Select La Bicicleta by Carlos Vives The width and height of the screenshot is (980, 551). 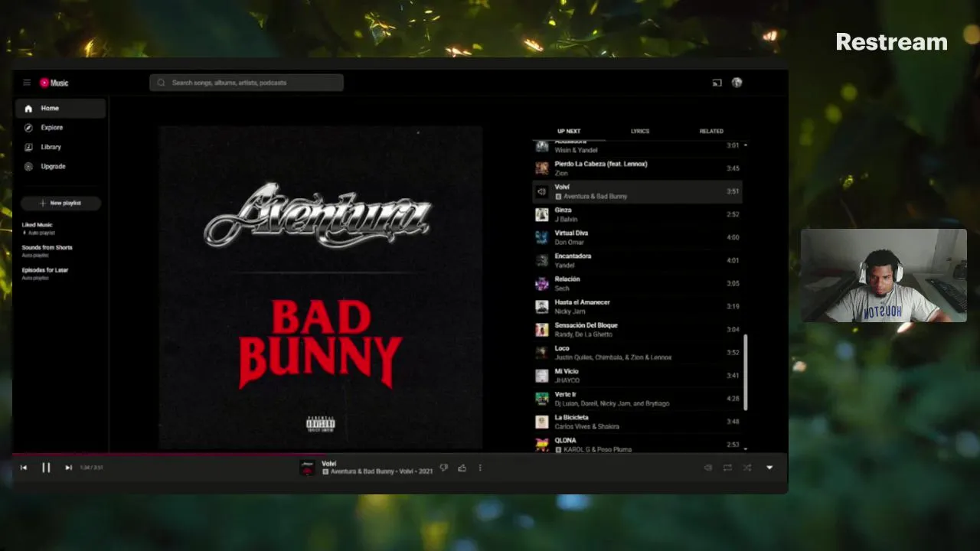pyautogui.click(x=637, y=422)
